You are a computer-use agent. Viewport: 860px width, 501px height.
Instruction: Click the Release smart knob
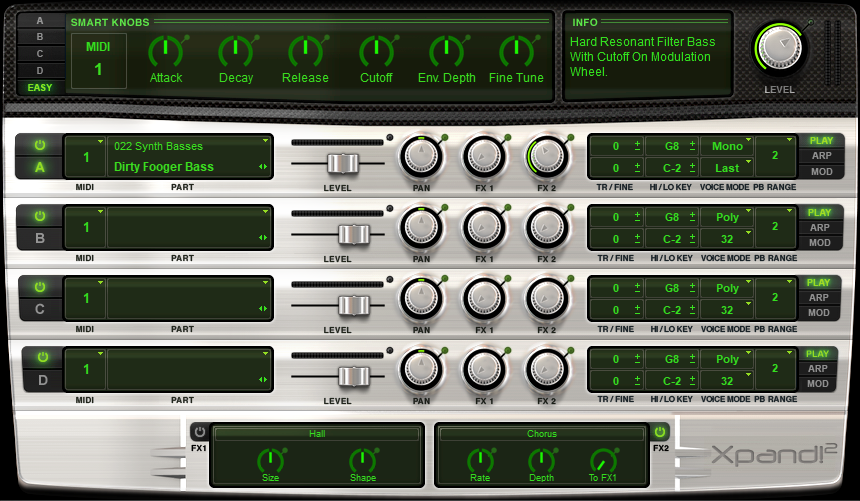(305, 53)
